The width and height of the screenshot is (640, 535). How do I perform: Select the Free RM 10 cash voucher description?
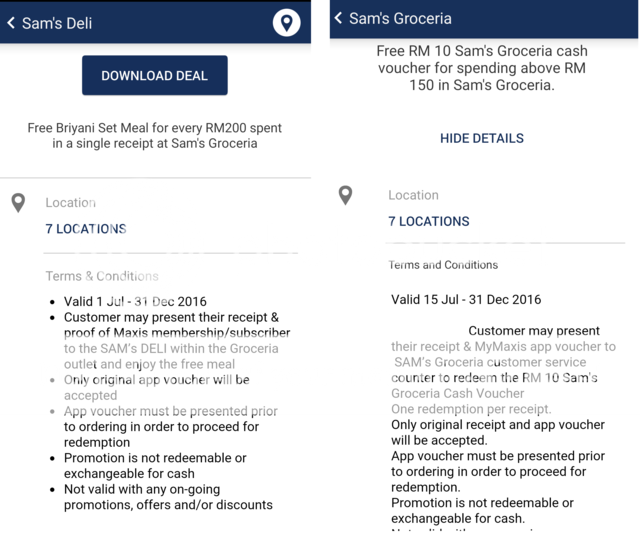click(x=482, y=68)
